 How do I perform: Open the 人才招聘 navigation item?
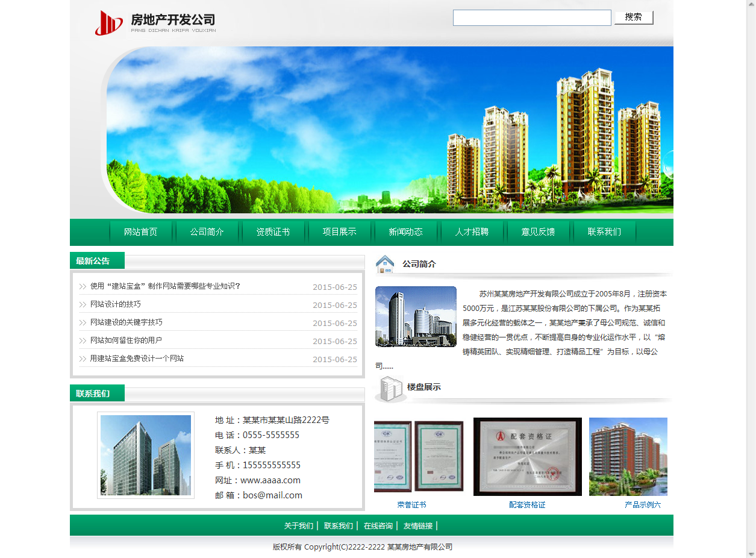(x=472, y=232)
